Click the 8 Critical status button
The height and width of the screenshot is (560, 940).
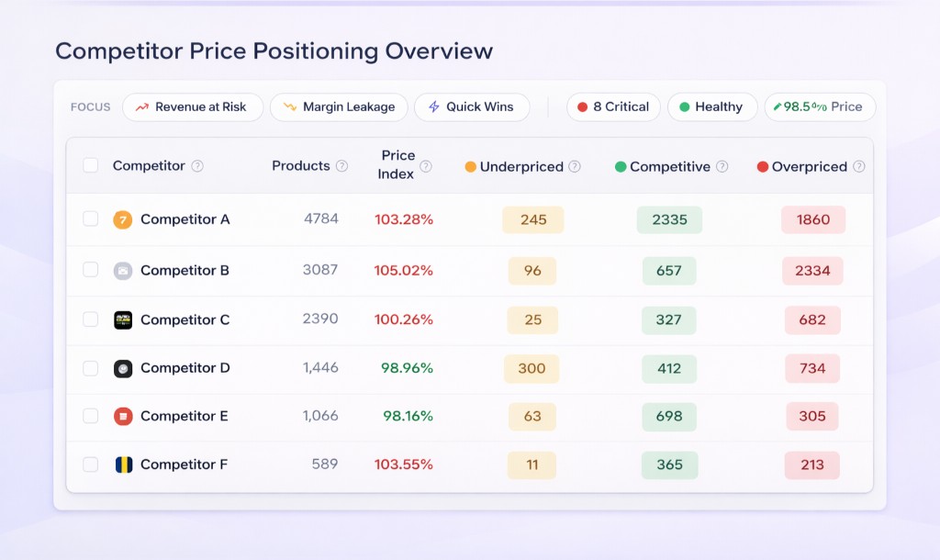click(612, 106)
